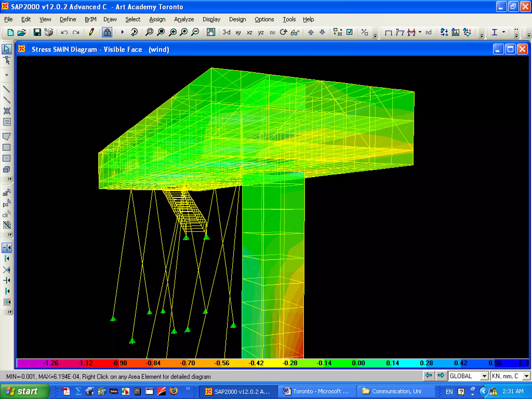
Task: Click the Move Up in List arrow
Action: click(x=311, y=32)
